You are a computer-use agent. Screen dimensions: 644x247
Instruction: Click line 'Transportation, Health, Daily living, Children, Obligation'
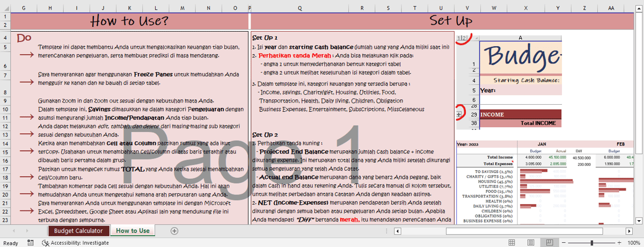pyautogui.click(x=331, y=101)
